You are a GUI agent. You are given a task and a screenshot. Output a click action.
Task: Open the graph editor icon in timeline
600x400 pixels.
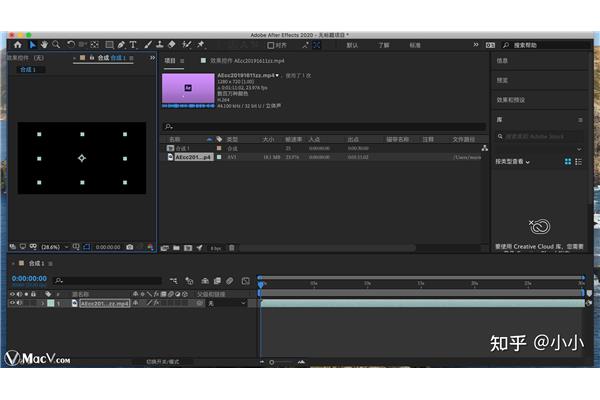[x=246, y=281]
